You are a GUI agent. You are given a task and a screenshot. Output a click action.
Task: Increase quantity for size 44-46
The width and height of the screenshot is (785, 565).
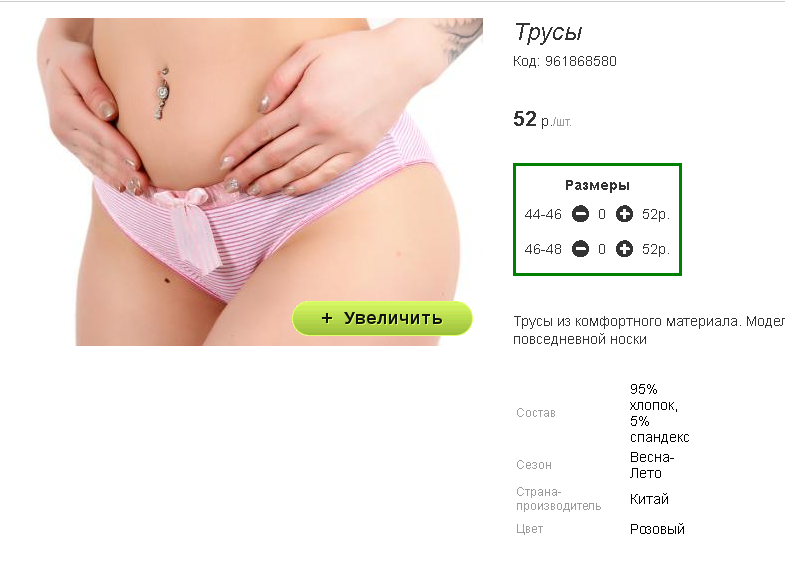click(x=624, y=214)
